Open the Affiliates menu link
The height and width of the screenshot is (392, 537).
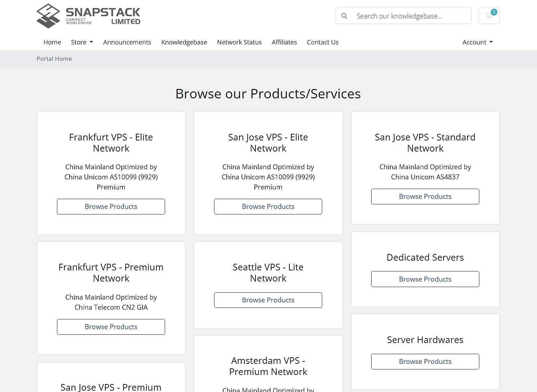point(284,42)
